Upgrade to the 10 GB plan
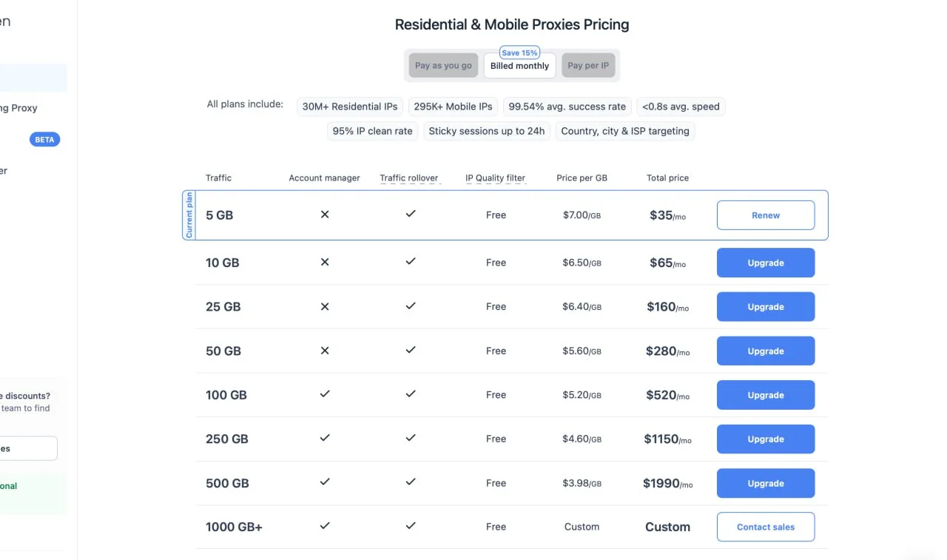The image size is (947, 560). (x=765, y=263)
